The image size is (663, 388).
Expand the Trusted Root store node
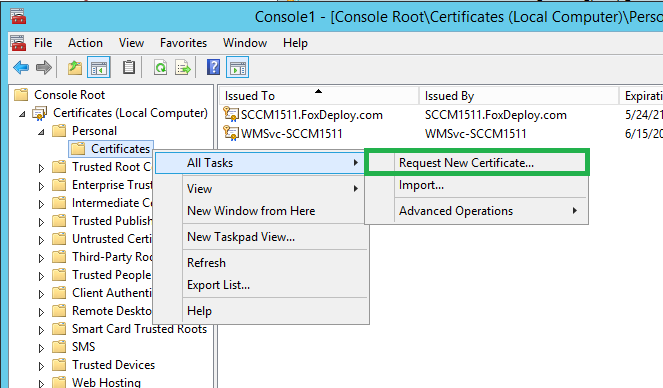(x=41, y=168)
